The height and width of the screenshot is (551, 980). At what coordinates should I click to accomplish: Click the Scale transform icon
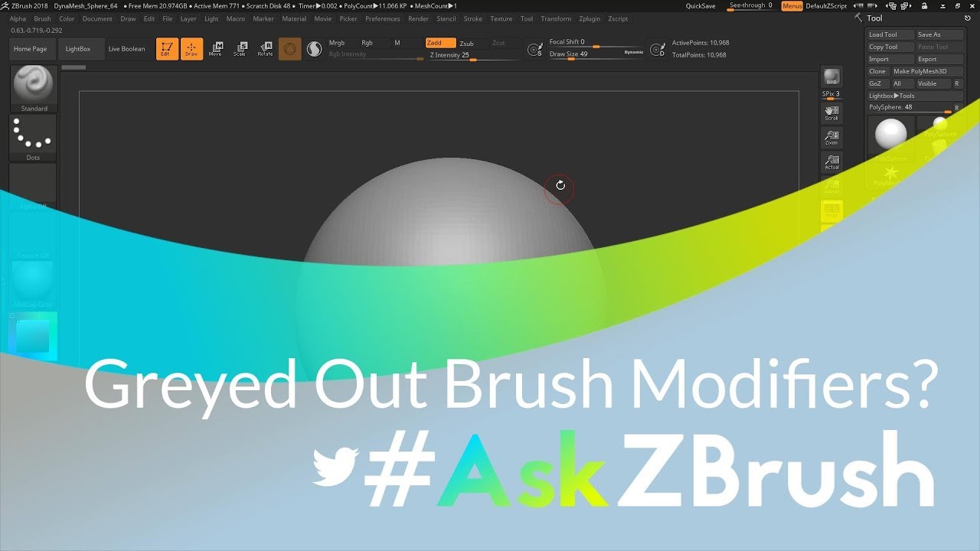(240, 49)
